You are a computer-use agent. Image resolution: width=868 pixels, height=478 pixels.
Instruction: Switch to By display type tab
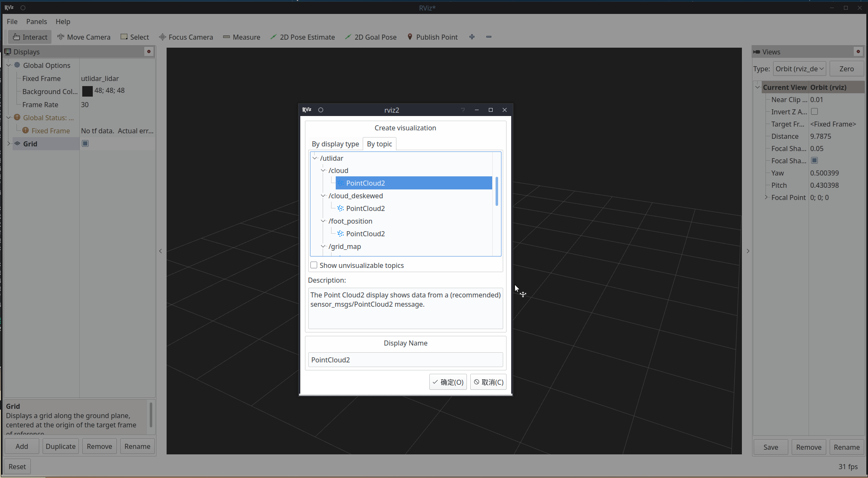[x=335, y=144]
